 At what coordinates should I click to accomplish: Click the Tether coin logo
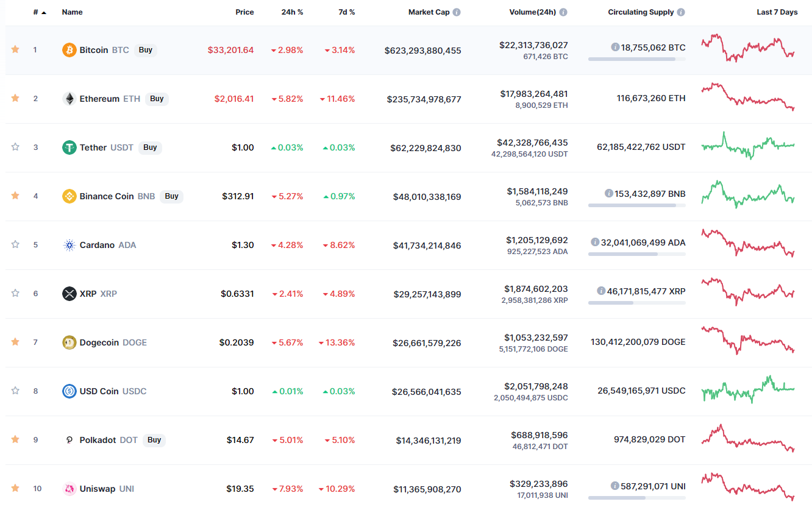coord(69,147)
